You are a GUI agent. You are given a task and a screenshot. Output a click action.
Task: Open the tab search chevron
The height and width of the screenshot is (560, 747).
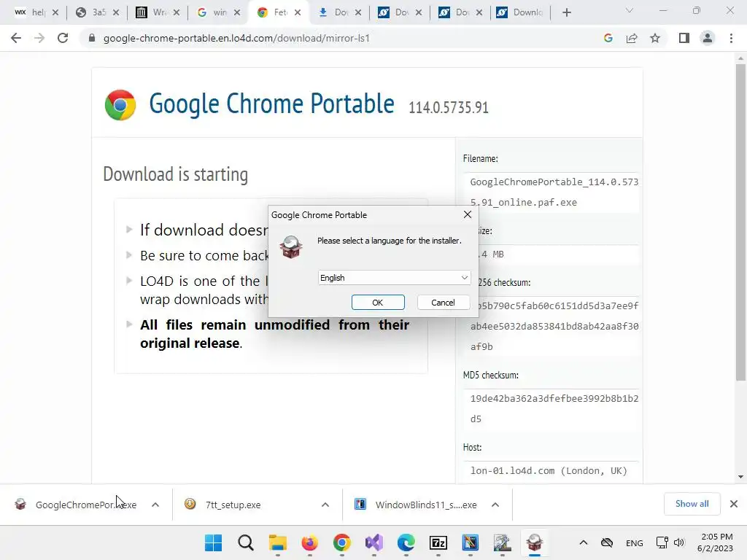[630, 10]
